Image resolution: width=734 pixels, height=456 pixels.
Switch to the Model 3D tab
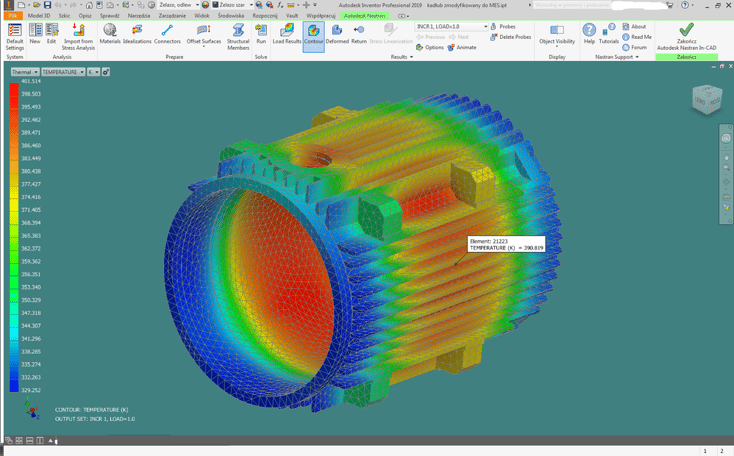(39, 15)
